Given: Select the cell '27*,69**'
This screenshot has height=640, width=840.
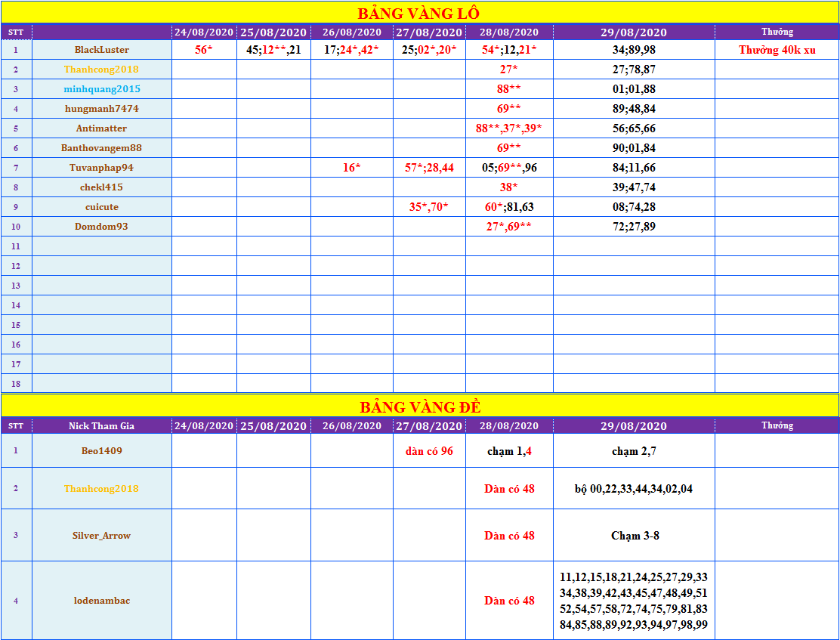Looking at the screenshot, I should [x=509, y=226].
